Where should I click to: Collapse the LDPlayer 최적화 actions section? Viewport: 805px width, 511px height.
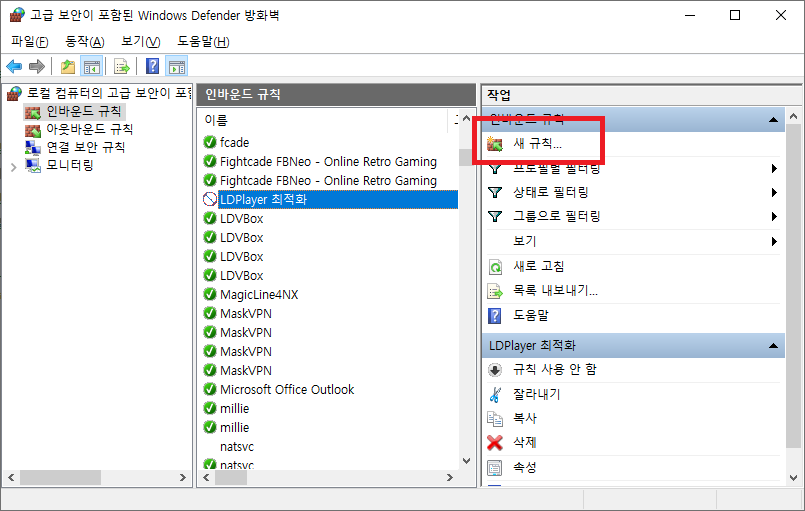click(x=774, y=346)
